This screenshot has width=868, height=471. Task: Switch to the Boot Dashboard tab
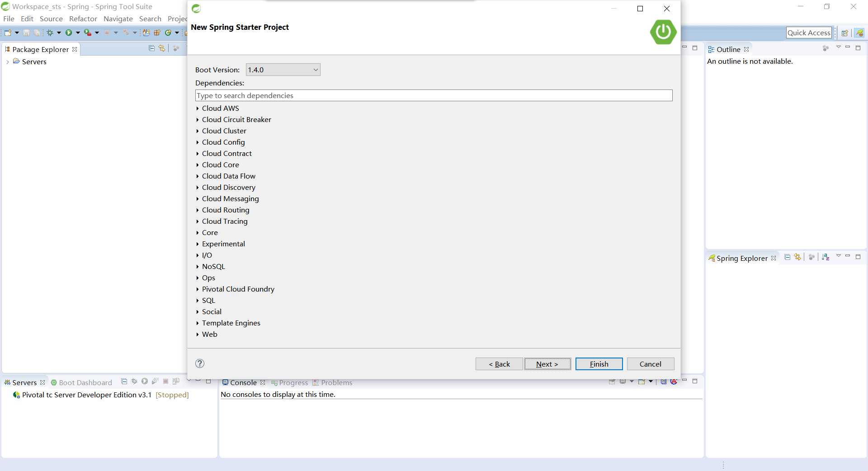tap(81, 382)
